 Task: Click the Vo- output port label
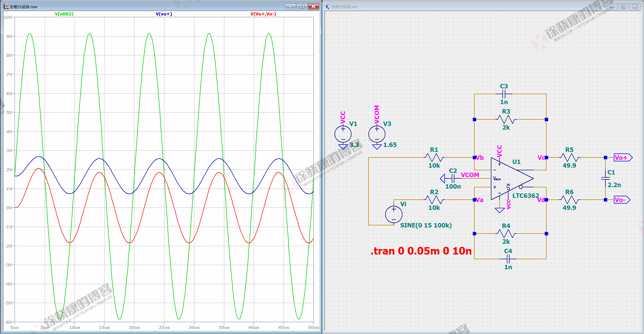coord(621,200)
